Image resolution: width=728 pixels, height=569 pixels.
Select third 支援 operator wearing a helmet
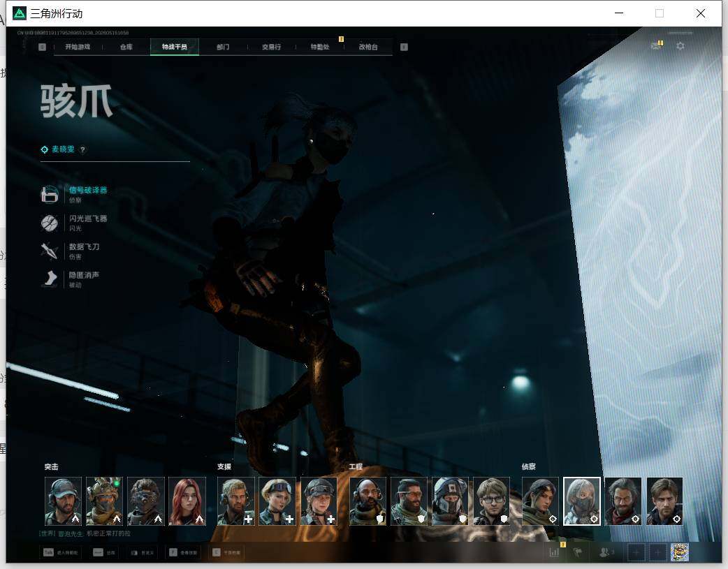319,501
